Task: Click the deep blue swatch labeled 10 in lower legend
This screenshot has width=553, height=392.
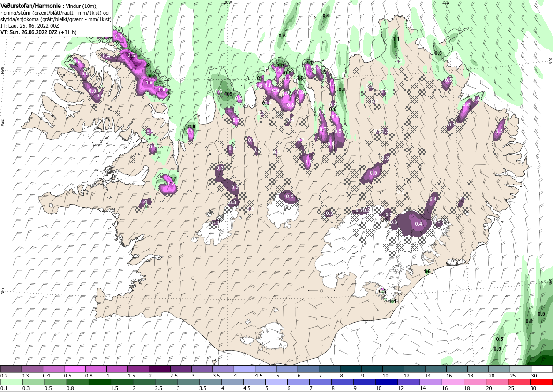Action: (x=387, y=383)
